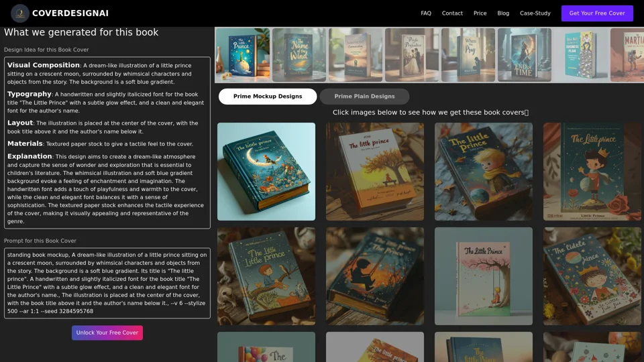Open cover with crowned boy and rose
Image resolution: width=644 pixels, height=362 pixels.
point(592,172)
